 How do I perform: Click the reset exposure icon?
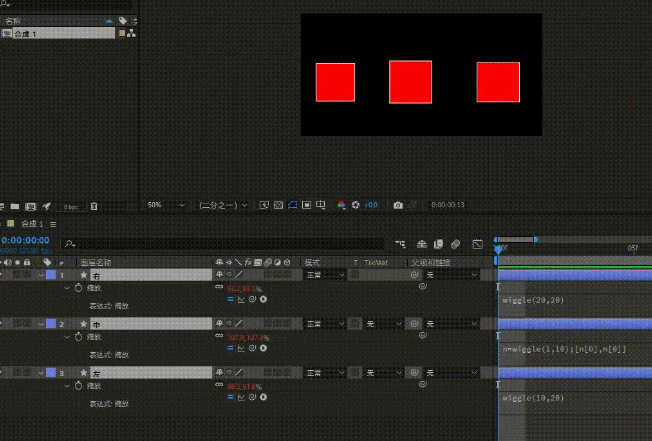[x=356, y=205]
